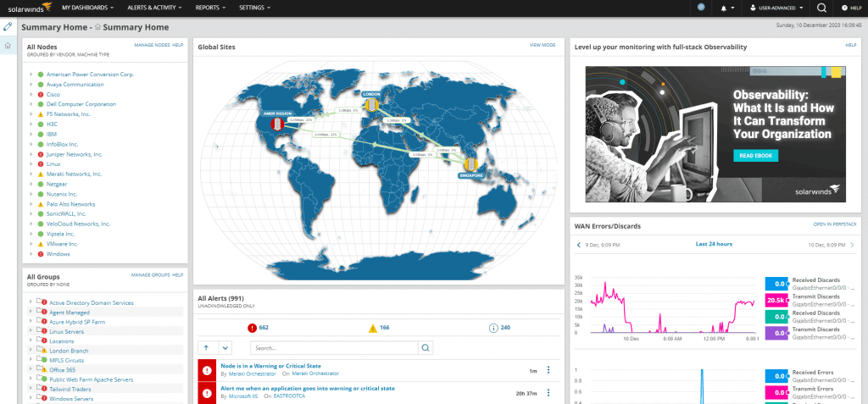868x404 pixels.
Task: Expand the VMware Inc. group
Action: (31, 244)
